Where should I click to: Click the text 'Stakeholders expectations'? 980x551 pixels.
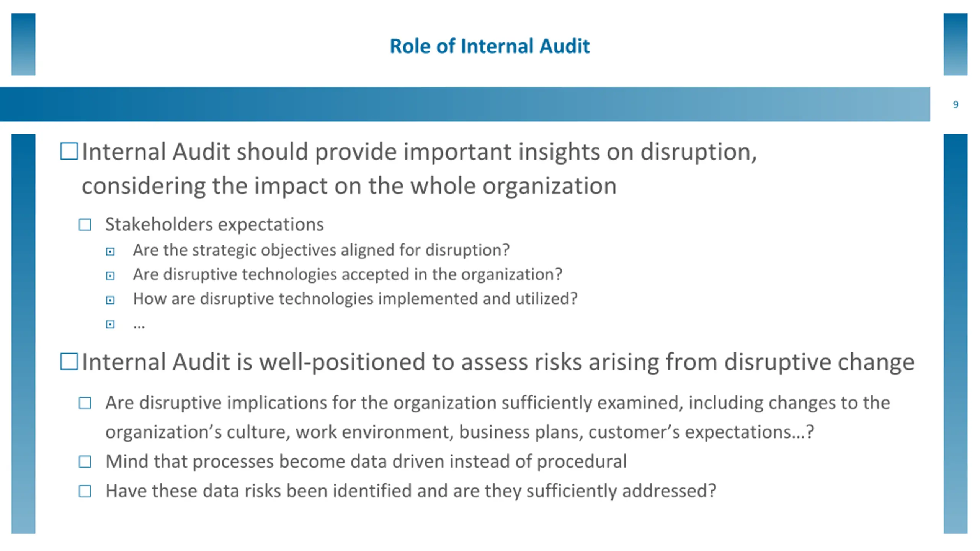214,225
